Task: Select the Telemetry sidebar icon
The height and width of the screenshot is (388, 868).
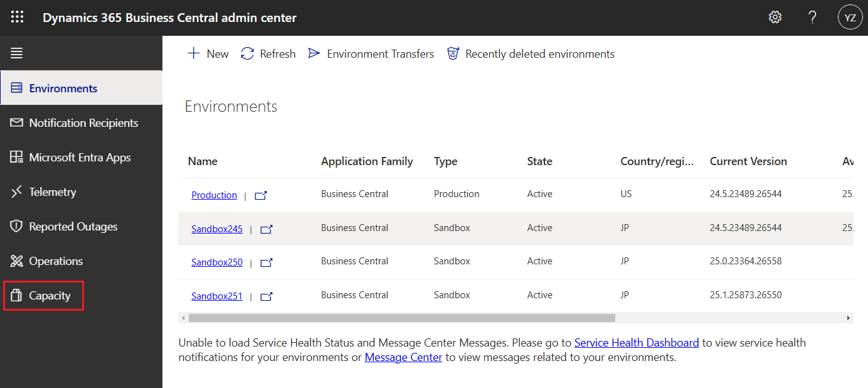Action: coord(17,191)
